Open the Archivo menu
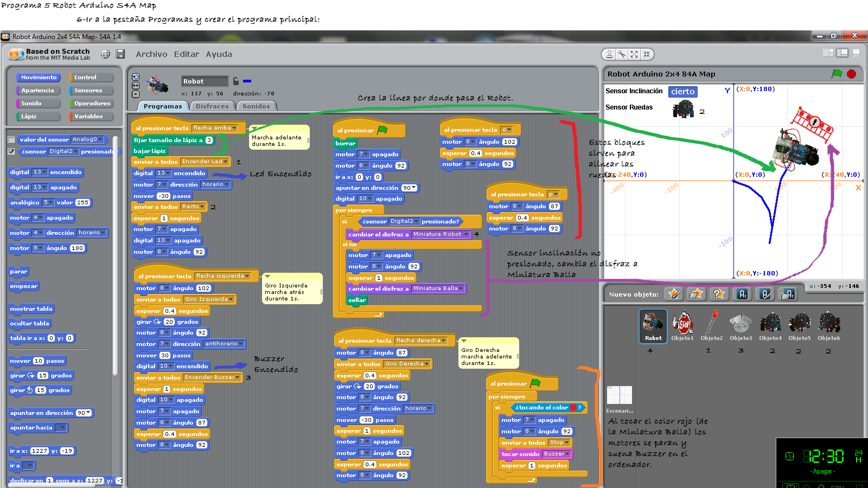This screenshot has height=488, width=868. tap(151, 54)
